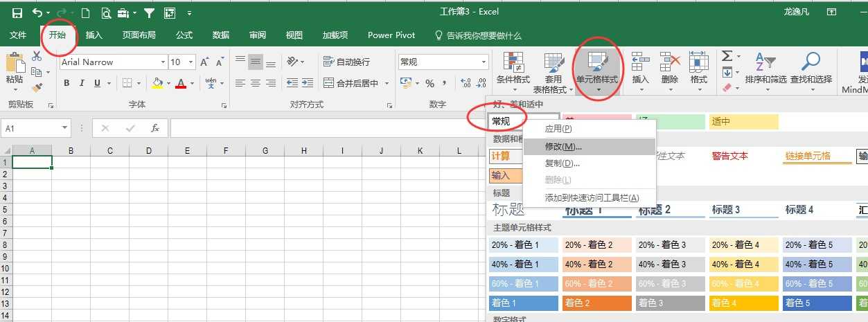This screenshot has width=868, height=322.
Task: Click the Accounting number format icon
Action: (x=405, y=83)
